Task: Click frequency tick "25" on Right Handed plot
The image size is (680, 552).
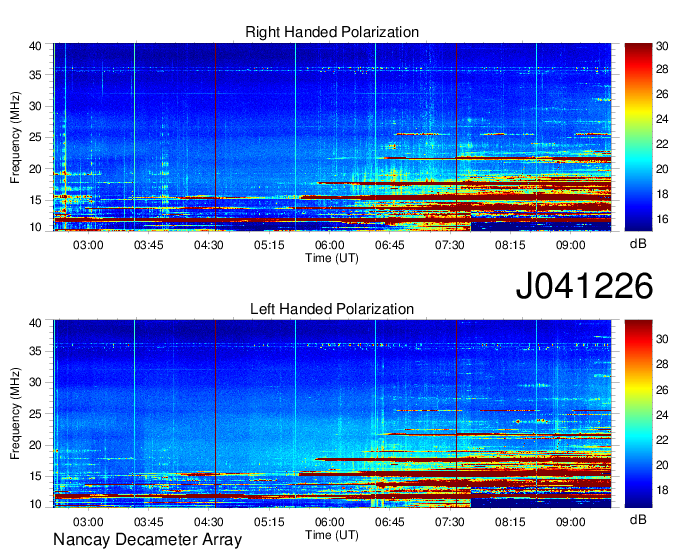Action: pos(35,138)
